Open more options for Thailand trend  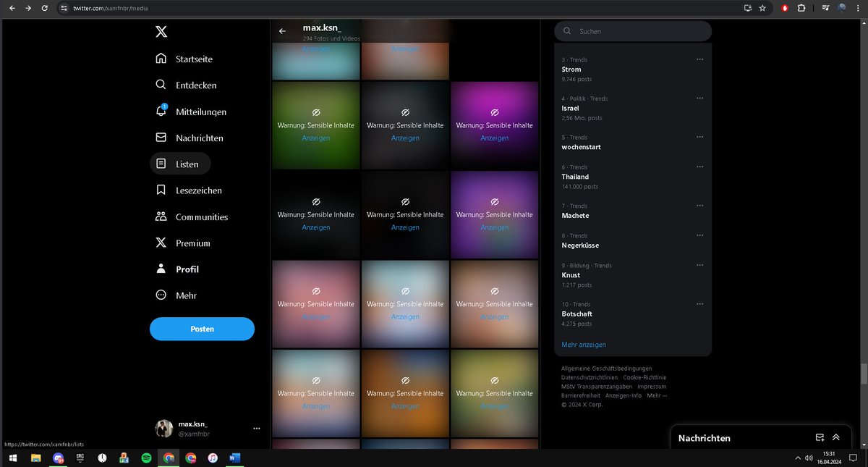click(699, 167)
